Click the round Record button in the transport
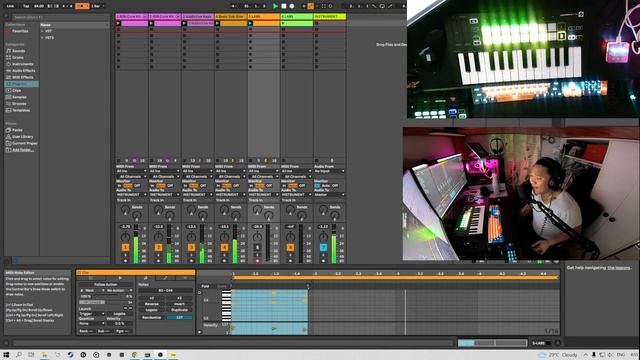The height and width of the screenshot is (360, 640). [x=292, y=6]
